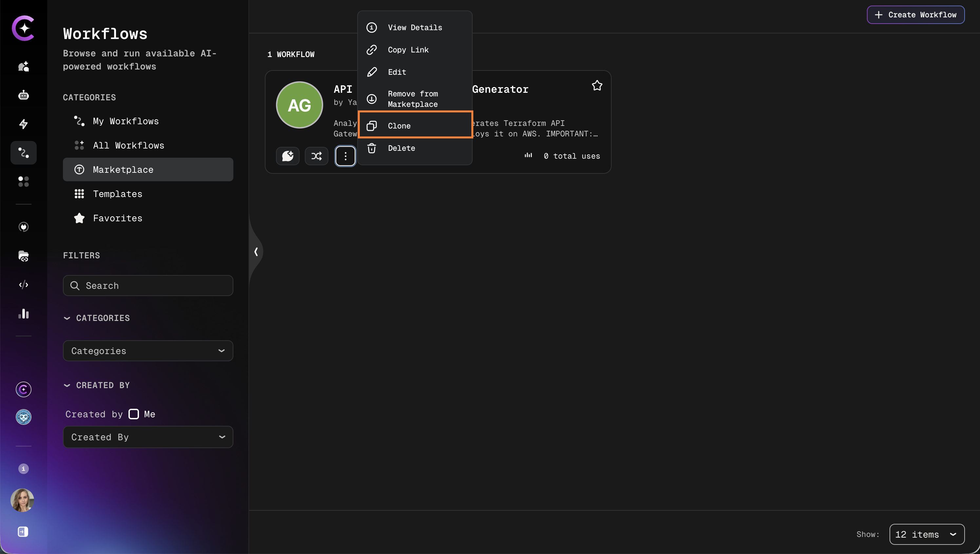Click the sidebar expand icon at bottom
This screenshot has width=980, height=554.
(x=23, y=532)
